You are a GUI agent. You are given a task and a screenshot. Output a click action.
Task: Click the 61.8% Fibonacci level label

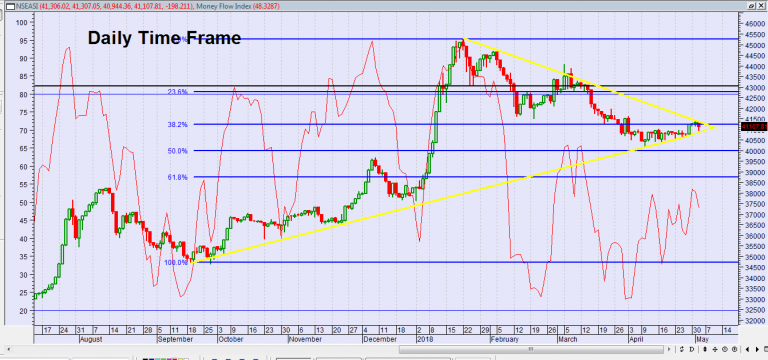pos(177,177)
